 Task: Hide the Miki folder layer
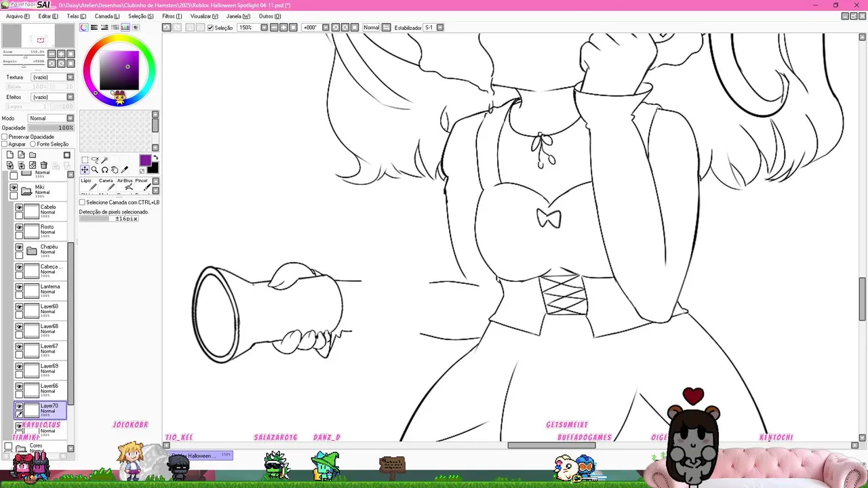pos(14,188)
